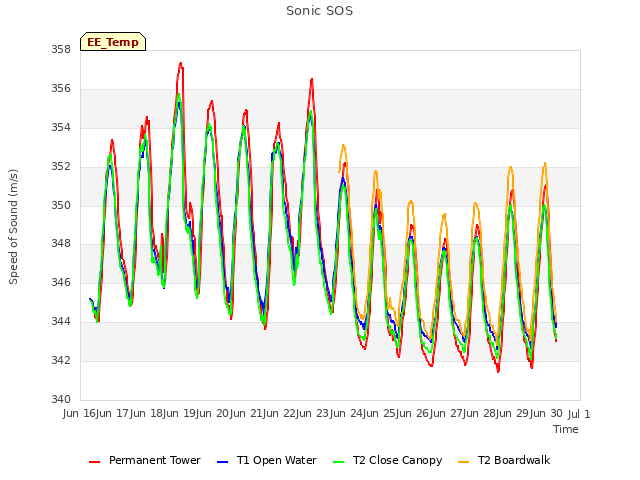Click the Jul 1 x-axis date label
The height and width of the screenshot is (480, 640).
tap(579, 414)
